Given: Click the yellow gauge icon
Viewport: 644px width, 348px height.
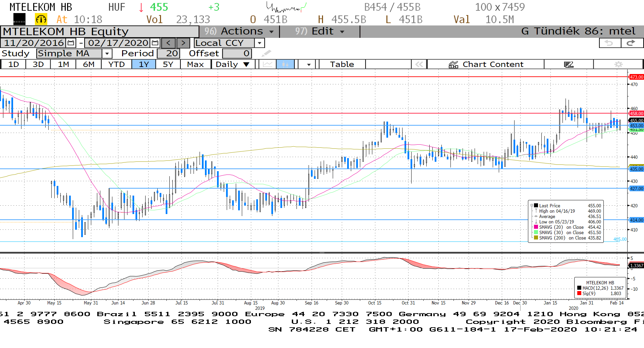Looking at the screenshot, I should [x=41, y=19].
